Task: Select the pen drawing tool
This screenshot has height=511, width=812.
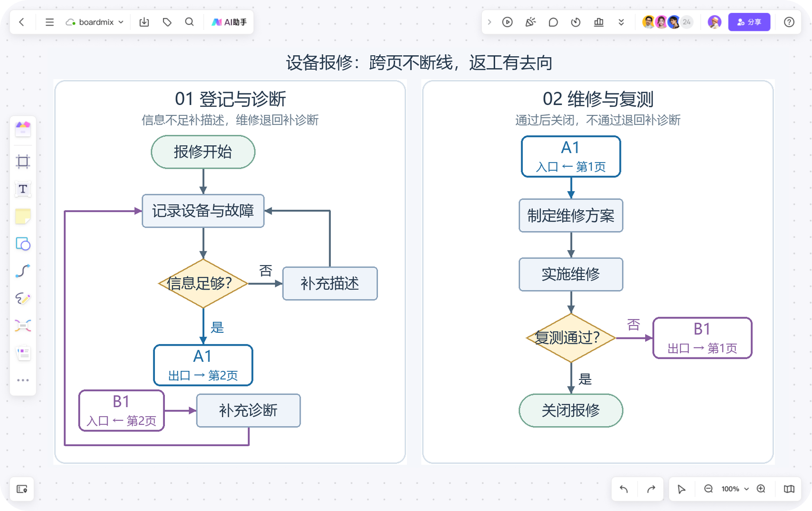Action: click(23, 298)
